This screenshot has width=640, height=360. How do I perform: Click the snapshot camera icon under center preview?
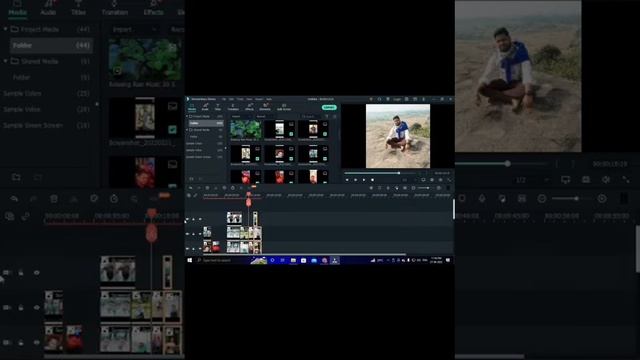pyautogui.click(x=432, y=180)
